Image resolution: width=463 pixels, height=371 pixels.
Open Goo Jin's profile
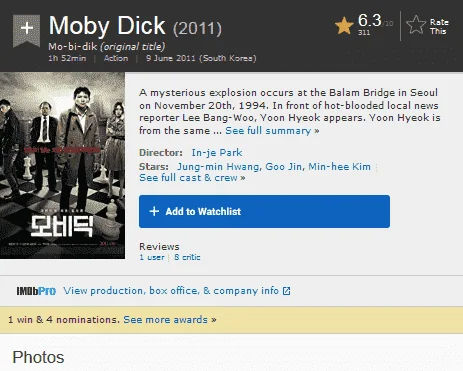coord(283,166)
